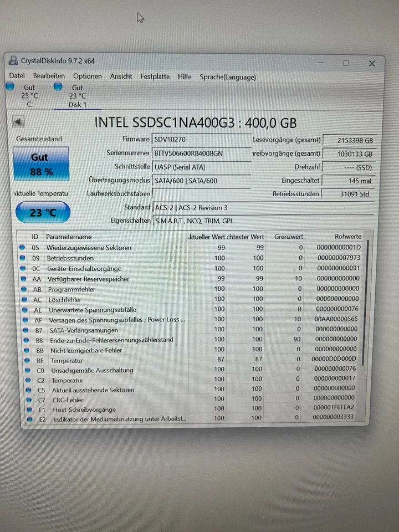This screenshot has height=532, width=399.
Task: Click raw value 00000000001D
Action: tap(339, 247)
